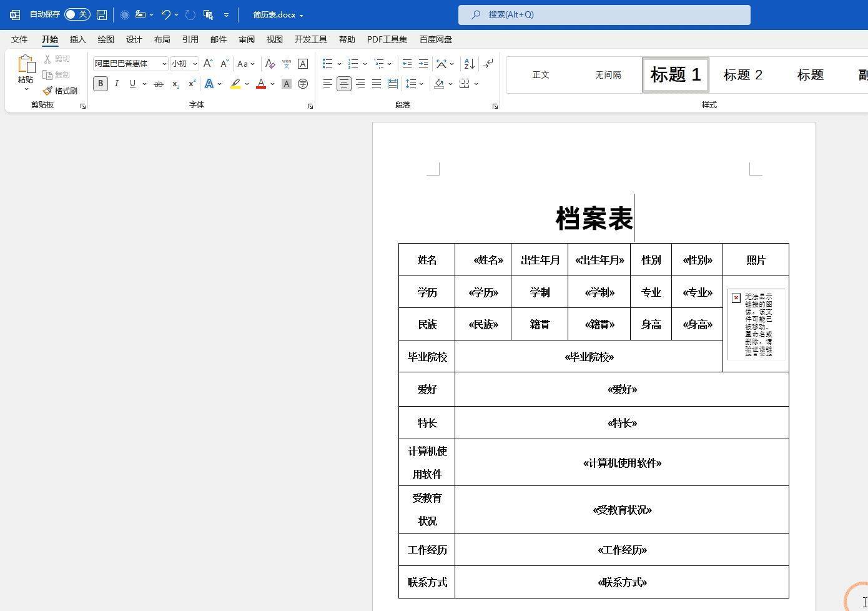The height and width of the screenshot is (611, 868).
Task: Apply the 正文 style
Action: 541,75
